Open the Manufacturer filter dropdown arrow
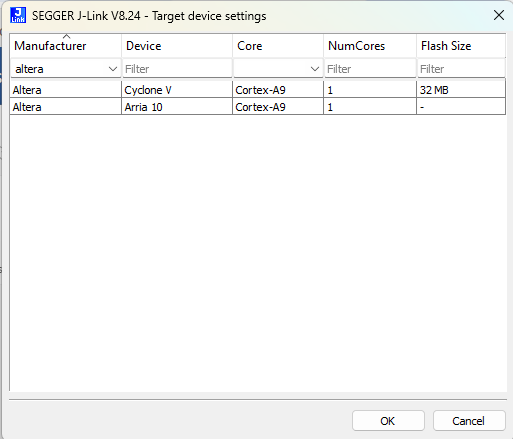 [113, 69]
